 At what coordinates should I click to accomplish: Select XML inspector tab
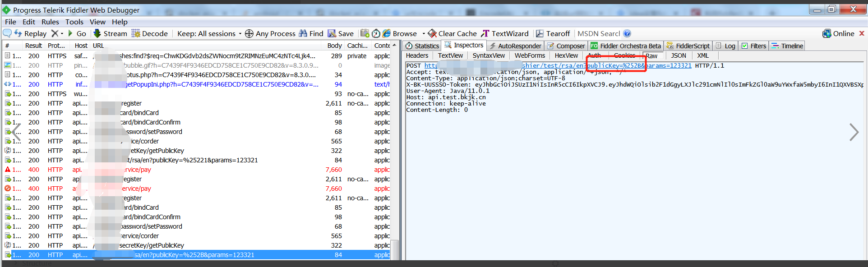tap(703, 55)
